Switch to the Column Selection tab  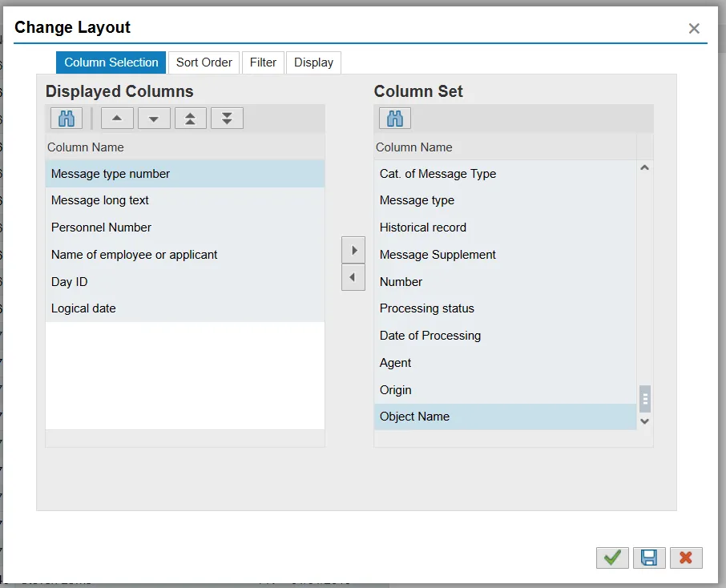tap(111, 62)
